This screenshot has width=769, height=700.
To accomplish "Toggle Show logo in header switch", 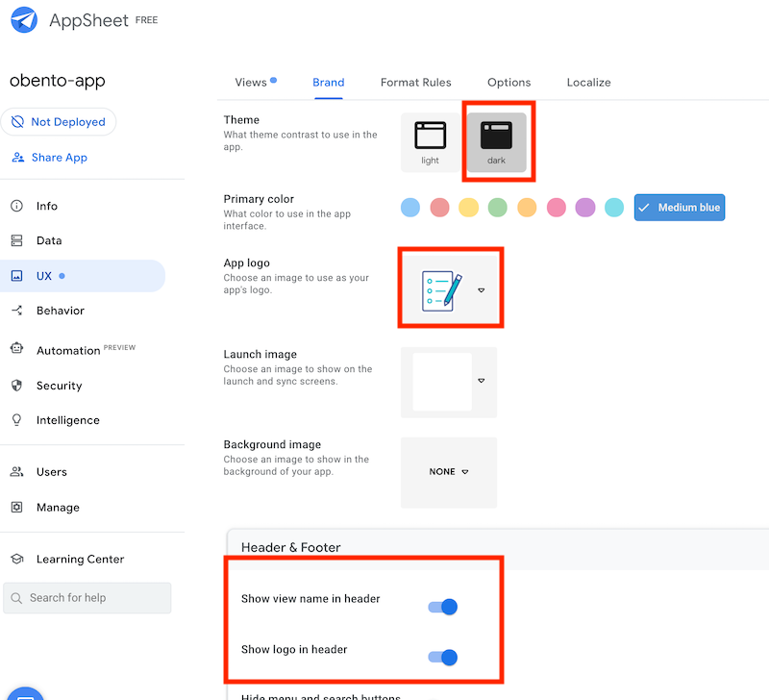I will 443,658.
